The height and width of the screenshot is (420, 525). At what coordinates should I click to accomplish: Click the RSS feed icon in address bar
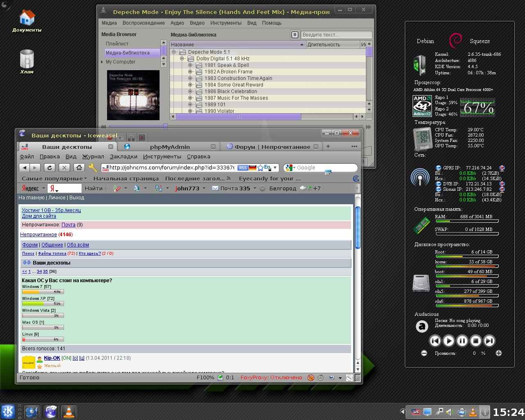(242, 168)
